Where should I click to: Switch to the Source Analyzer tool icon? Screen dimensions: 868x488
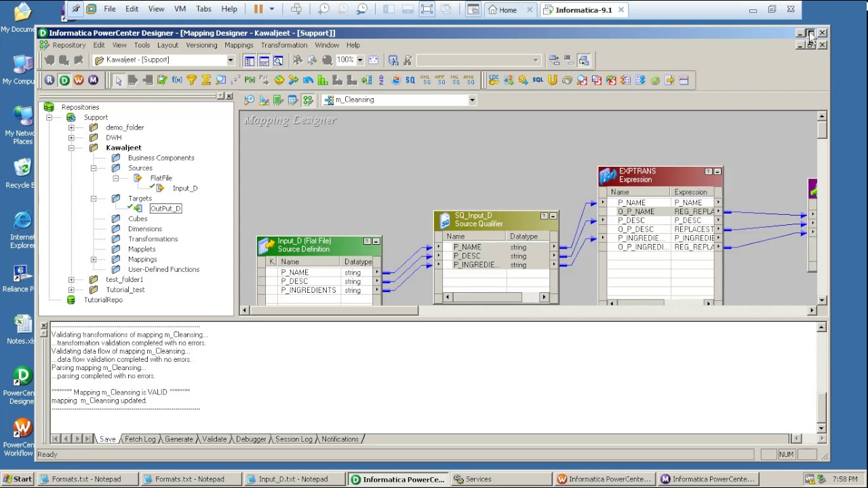coord(250,100)
